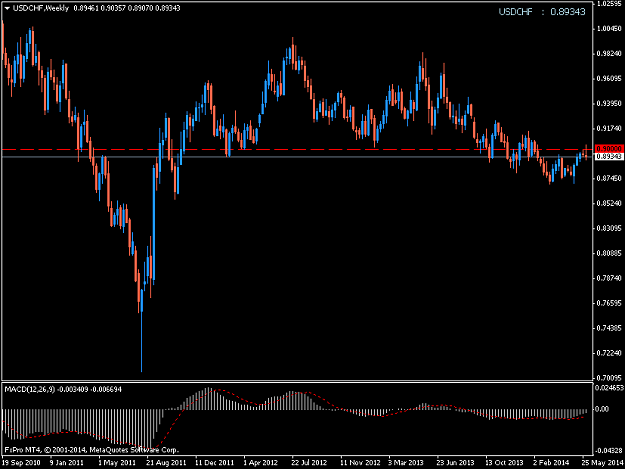
Task: Click the 0.74385 price axis label
Action: tap(609, 328)
